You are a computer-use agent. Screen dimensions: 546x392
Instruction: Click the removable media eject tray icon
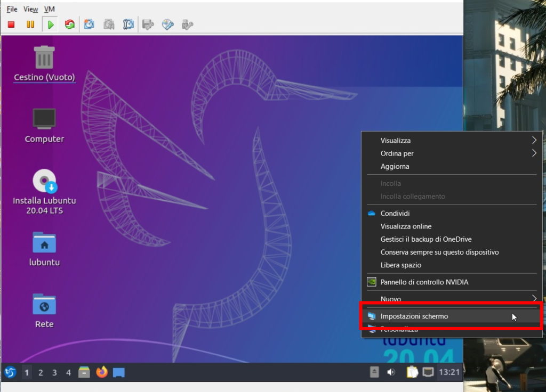tap(374, 372)
